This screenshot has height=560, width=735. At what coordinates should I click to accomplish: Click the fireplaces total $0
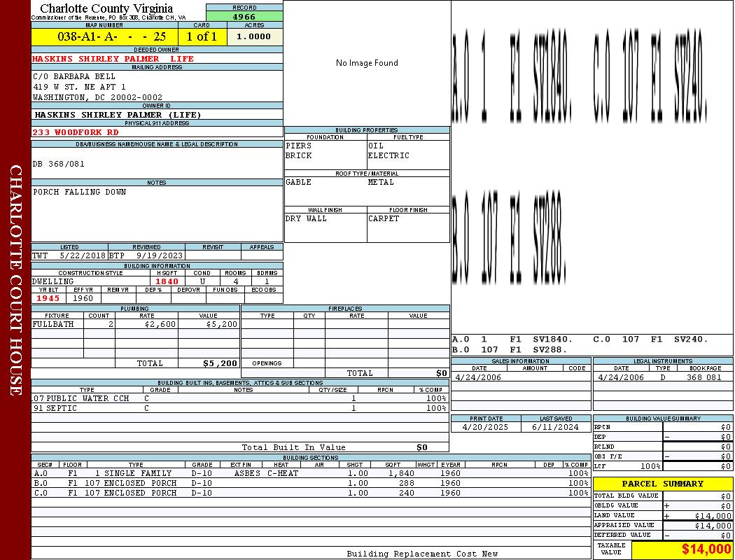pyautogui.click(x=442, y=374)
